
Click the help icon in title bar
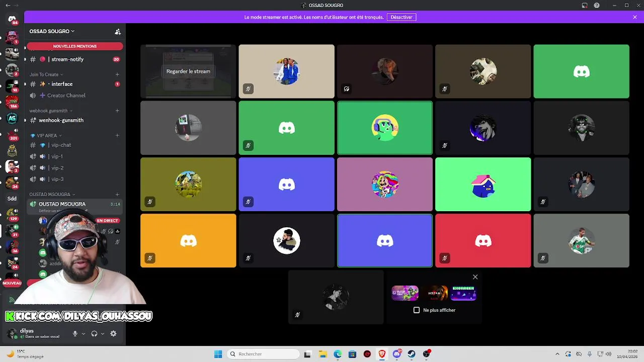tap(597, 6)
